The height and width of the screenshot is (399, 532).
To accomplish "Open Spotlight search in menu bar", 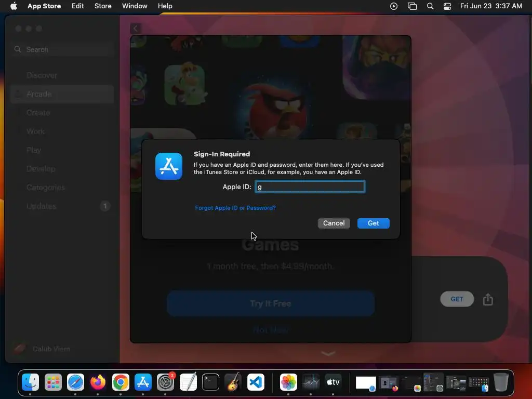I will coord(430,6).
